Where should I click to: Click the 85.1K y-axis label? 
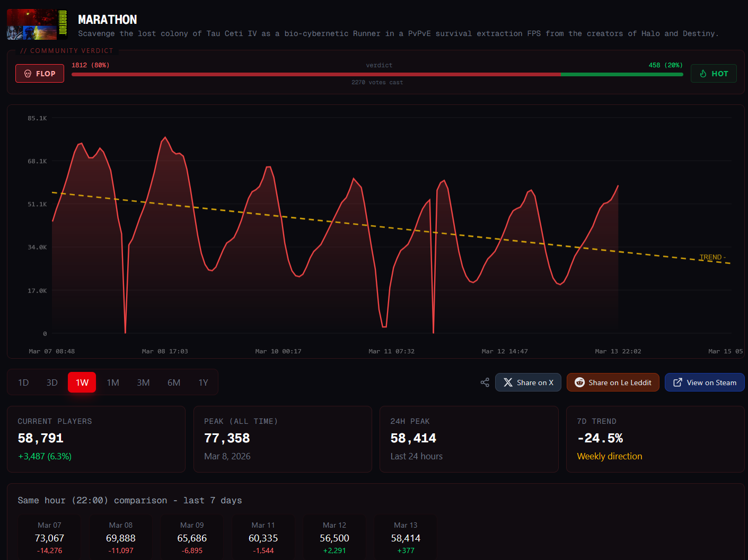(37, 118)
